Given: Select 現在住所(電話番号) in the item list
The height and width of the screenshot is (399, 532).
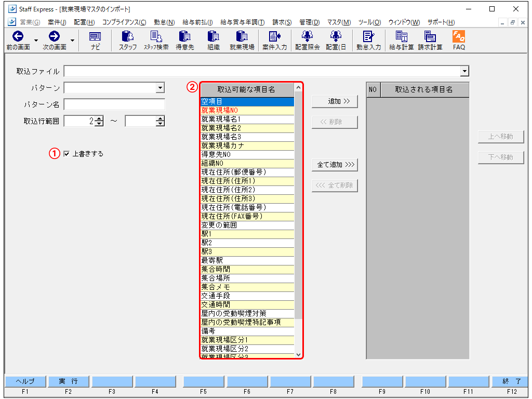Looking at the screenshot, I should (x=247, y=207).
